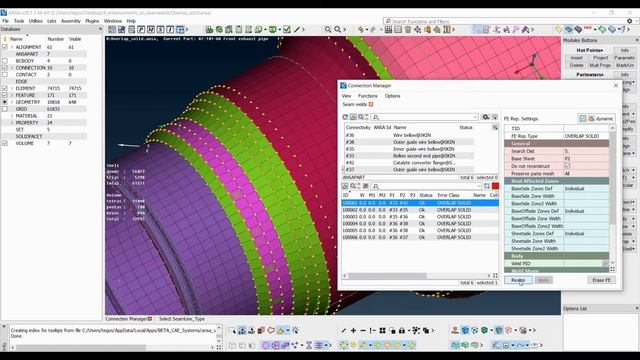The height and width of the screenshot is (360, 640).
Task: Click the Delete button under Hot Points
Action: click(576, 65)
